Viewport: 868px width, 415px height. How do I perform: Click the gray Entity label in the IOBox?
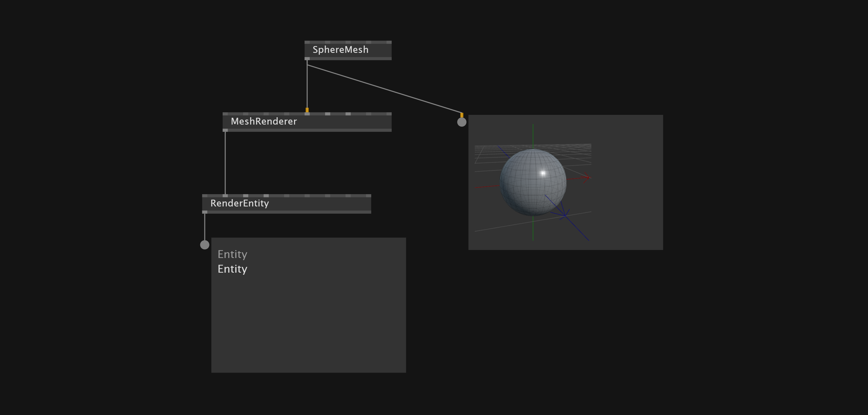click(232, 254)
